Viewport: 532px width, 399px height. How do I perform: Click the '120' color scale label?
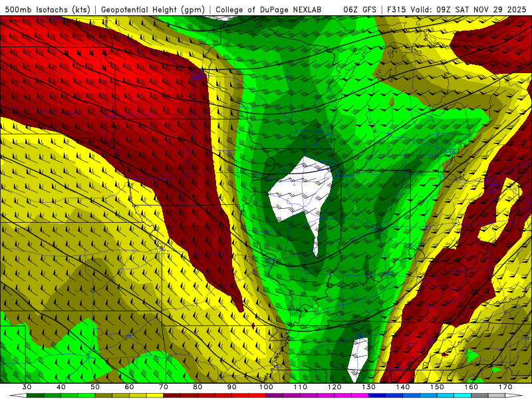[x=334, y=387]
